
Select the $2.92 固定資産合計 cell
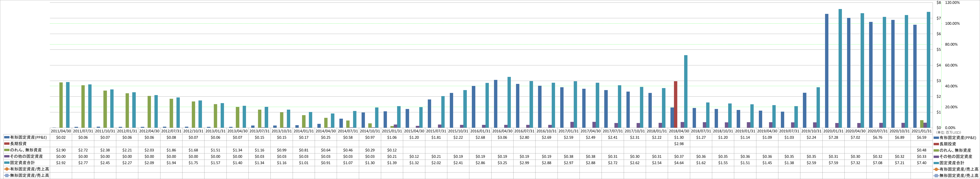(61, 163)
